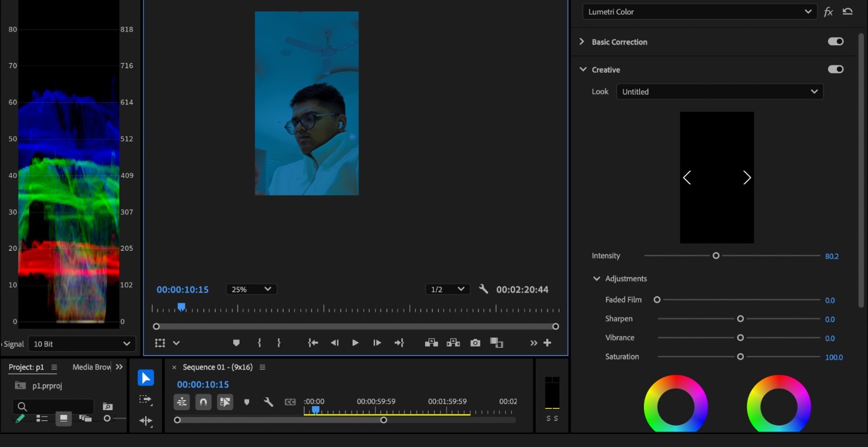Select the transform/crop box icon in monitor
868x447 pixels.
coord(160,343)
